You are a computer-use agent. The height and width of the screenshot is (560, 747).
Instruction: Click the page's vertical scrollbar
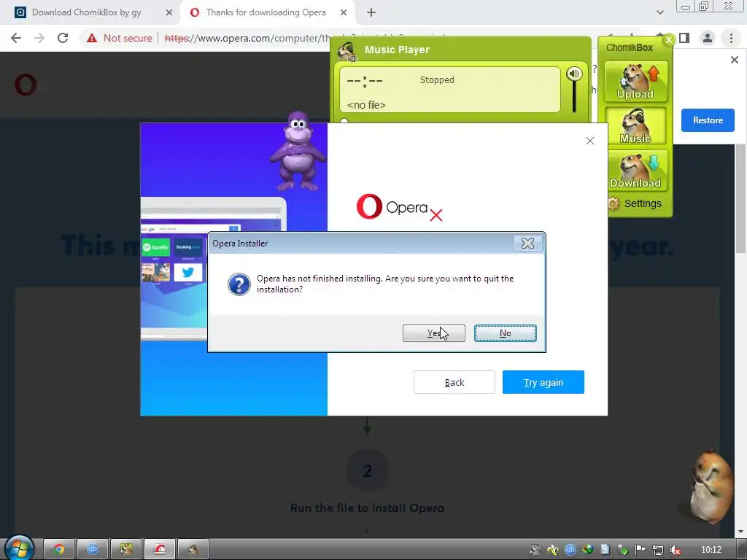click(x=740, y=200)
